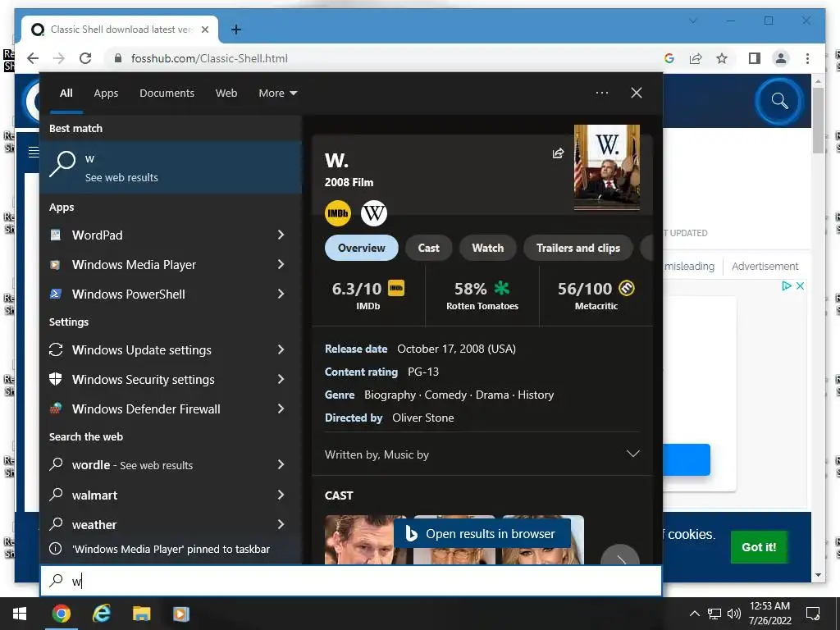Image resolution: width=840 pixels, height=630 pixels.
Task: Select the Overview pill
Action: (362, 248)
